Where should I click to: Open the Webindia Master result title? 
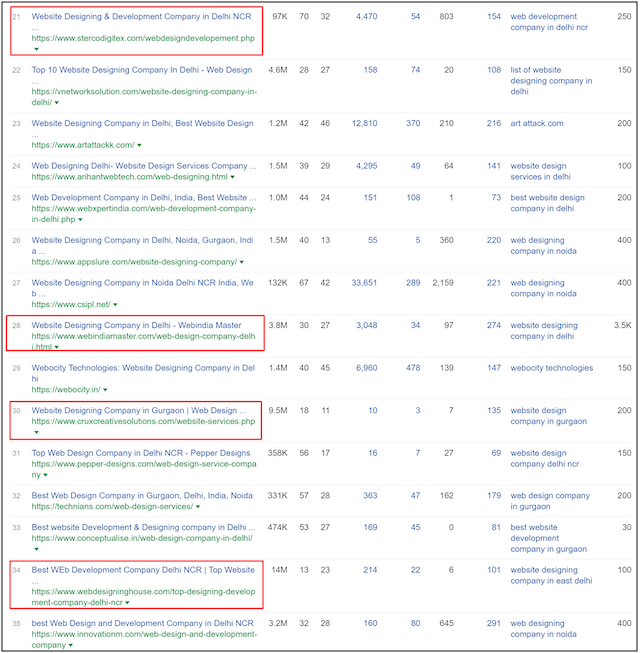tap(137, 325)
